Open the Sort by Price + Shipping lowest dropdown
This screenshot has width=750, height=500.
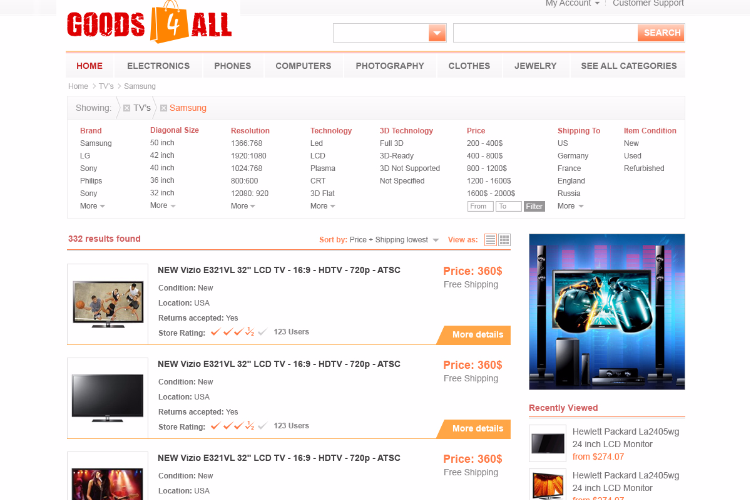(x=394, y=240)
